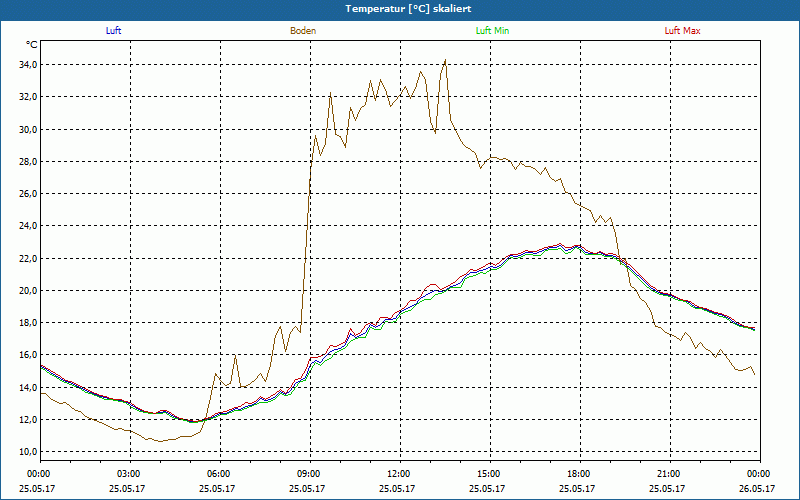This screenshot has width=800, height=500.
Task: Click the 06:00 time axis label
Action: 220,474
